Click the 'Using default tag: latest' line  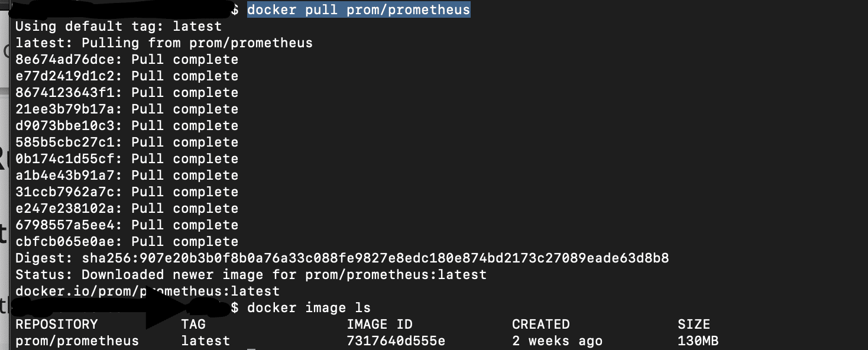[118, 27]
